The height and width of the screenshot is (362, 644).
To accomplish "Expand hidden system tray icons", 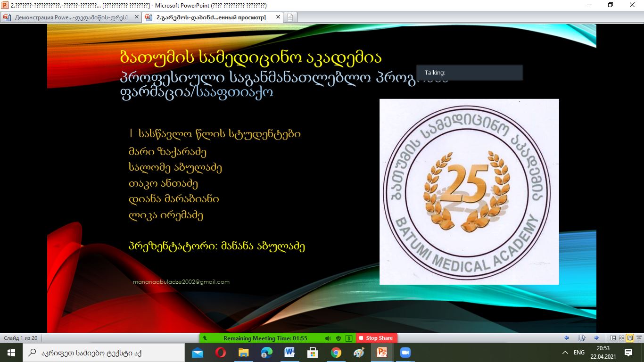I will click(565, 353).
